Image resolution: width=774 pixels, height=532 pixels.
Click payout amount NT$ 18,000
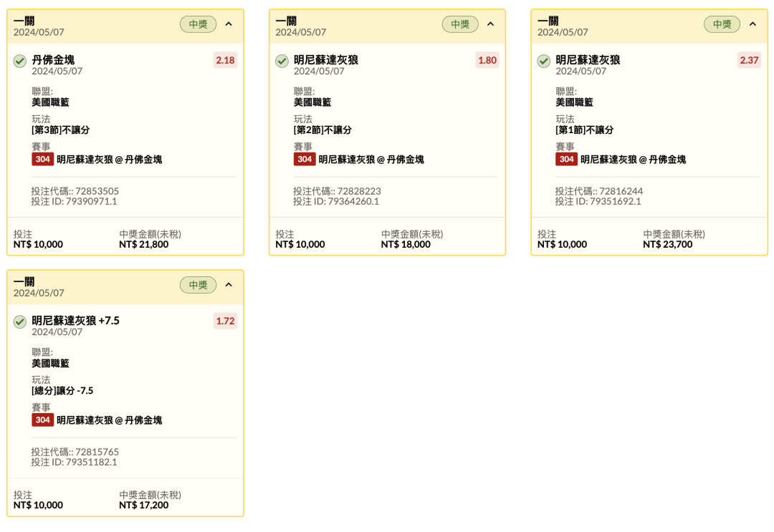click(406, 245)
